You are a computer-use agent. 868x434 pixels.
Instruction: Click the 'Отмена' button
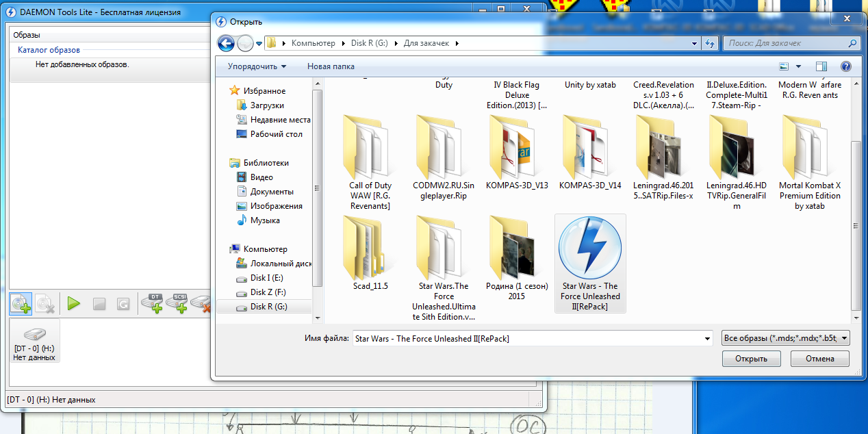click(819, 359)
